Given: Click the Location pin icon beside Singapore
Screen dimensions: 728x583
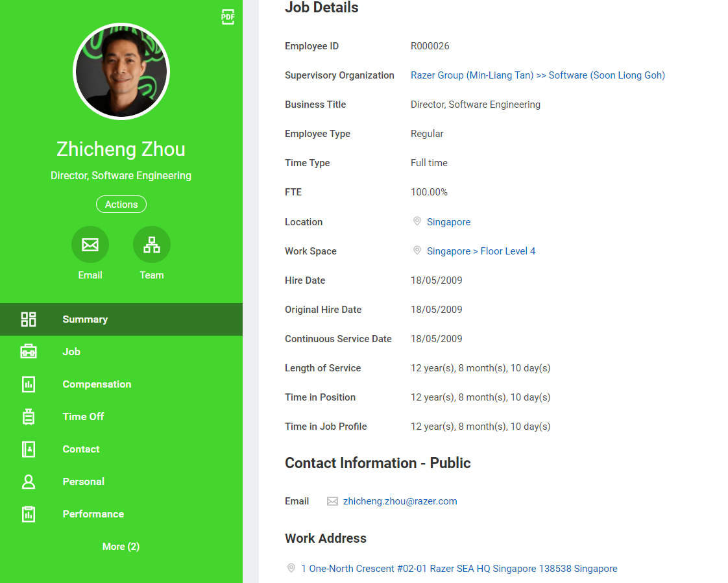Looking at the screenshot, I should pos(417,221).
